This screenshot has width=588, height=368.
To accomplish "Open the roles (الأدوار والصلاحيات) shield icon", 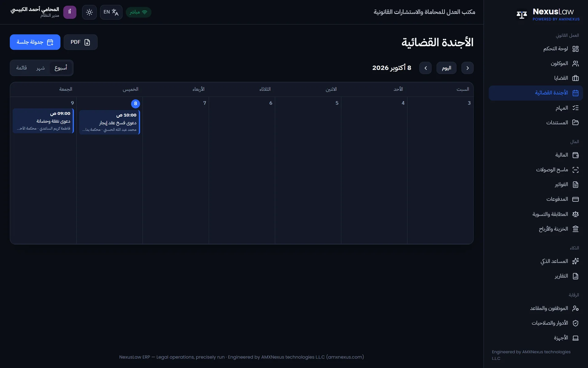I will pyautogui.click(x=575, y=323).
